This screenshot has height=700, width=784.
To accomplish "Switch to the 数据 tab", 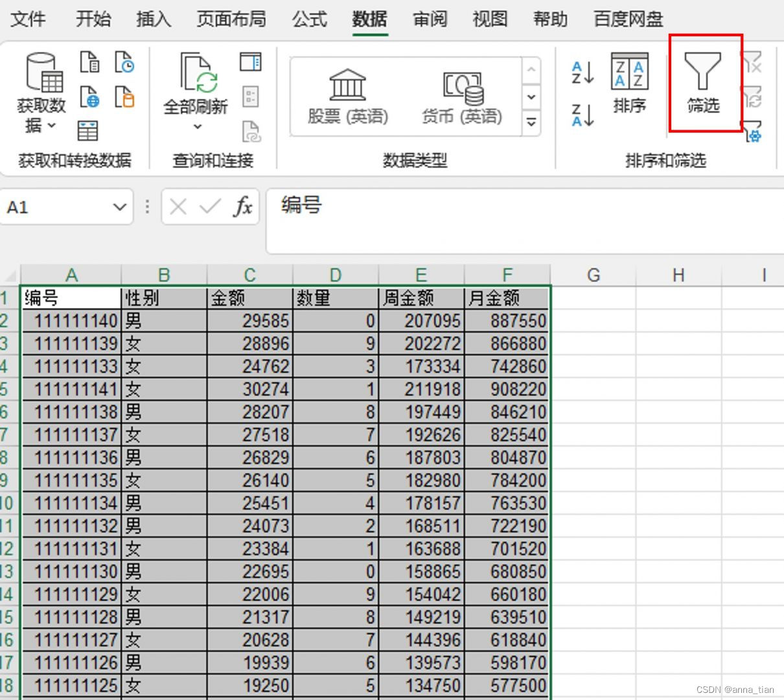I will tap(369, 19).
